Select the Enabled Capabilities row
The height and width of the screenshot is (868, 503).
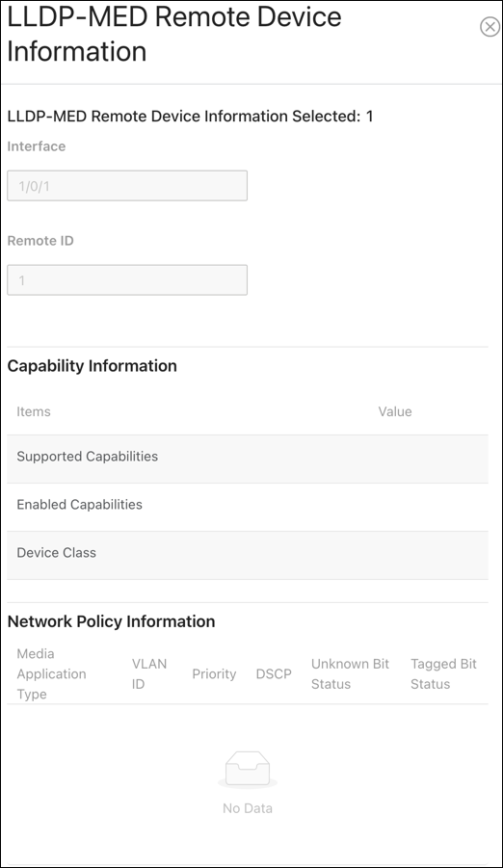click(x=248, y=507)
